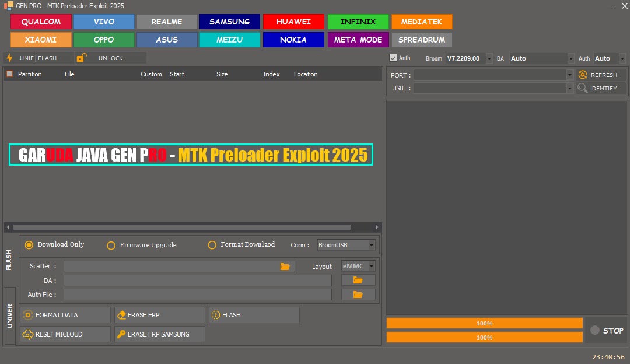The height and width of the screenshot is (364, 630).
Task: Click the GEN PRO title bar app icon
Action: [x=8, y=6]
